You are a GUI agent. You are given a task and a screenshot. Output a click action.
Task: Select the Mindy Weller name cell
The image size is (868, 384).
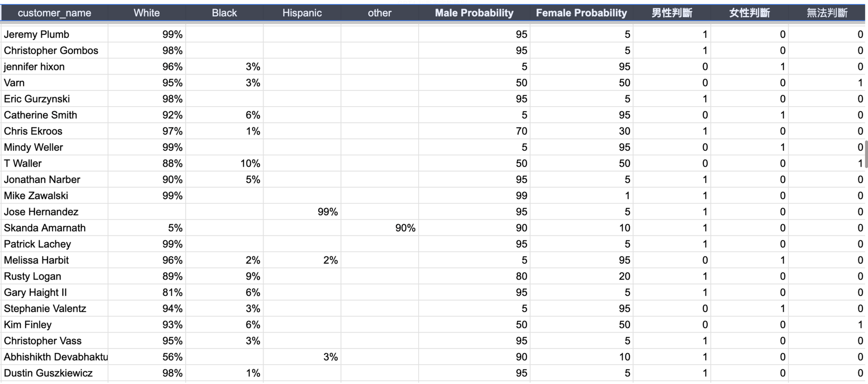(x=33, y=147)
